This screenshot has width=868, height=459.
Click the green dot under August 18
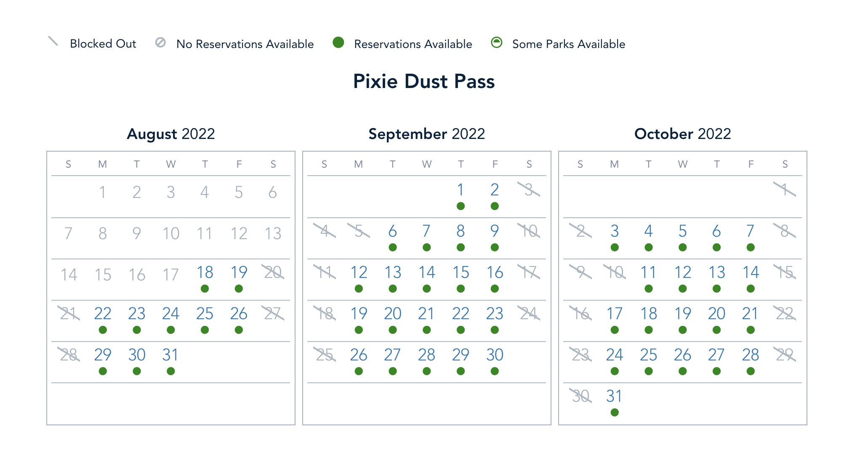(205, 288)
